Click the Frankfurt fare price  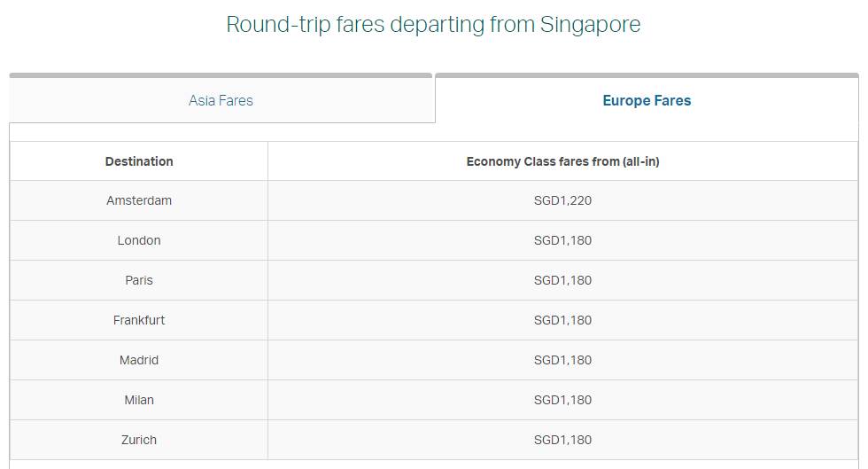click(562, 320)
